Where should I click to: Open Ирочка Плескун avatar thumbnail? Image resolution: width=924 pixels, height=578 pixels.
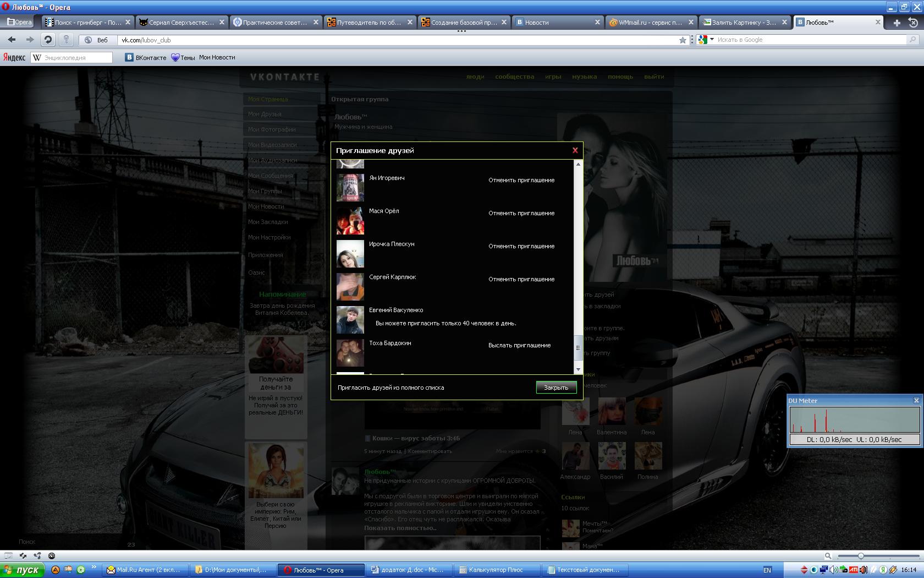(x=350, y=254)
